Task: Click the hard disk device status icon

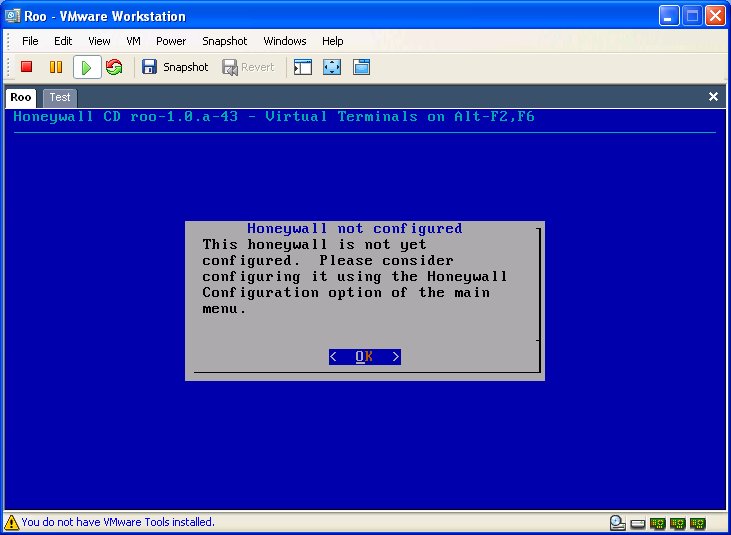Action: (638, 524)
